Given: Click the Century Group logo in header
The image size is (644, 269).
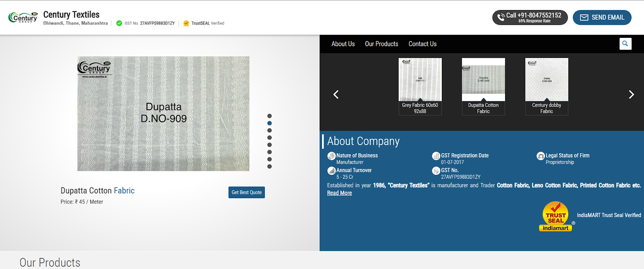Looking at the screenshot, I should pos(23,17).
